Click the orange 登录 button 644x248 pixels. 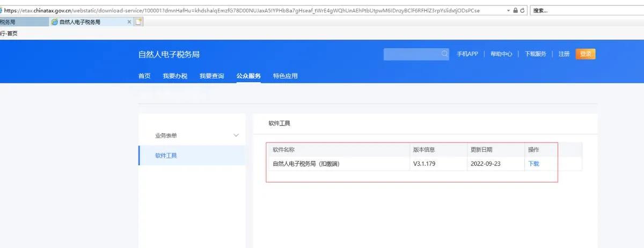pos(585,54)
